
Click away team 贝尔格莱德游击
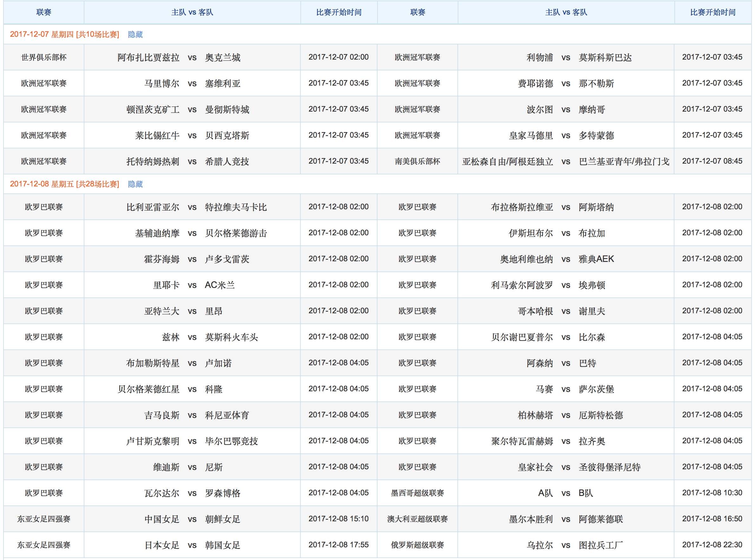point(236,233)
